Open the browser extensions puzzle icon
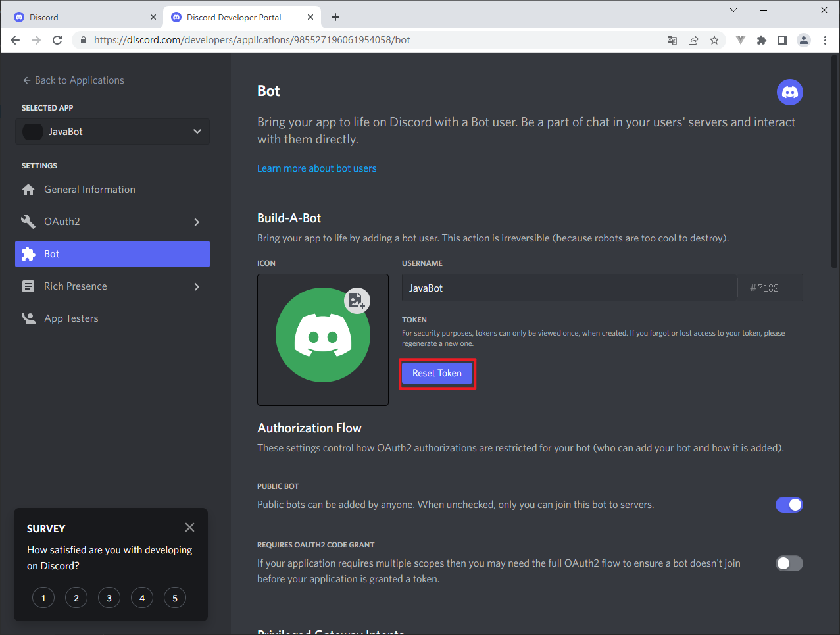The height and width of the screenshot is (635, 840). (x=762, y=40)
